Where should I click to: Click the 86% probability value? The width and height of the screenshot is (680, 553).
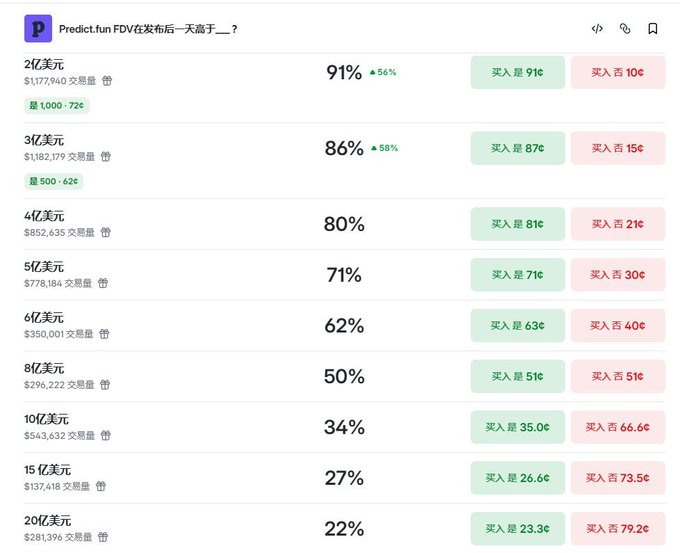[x=344, y=148]
